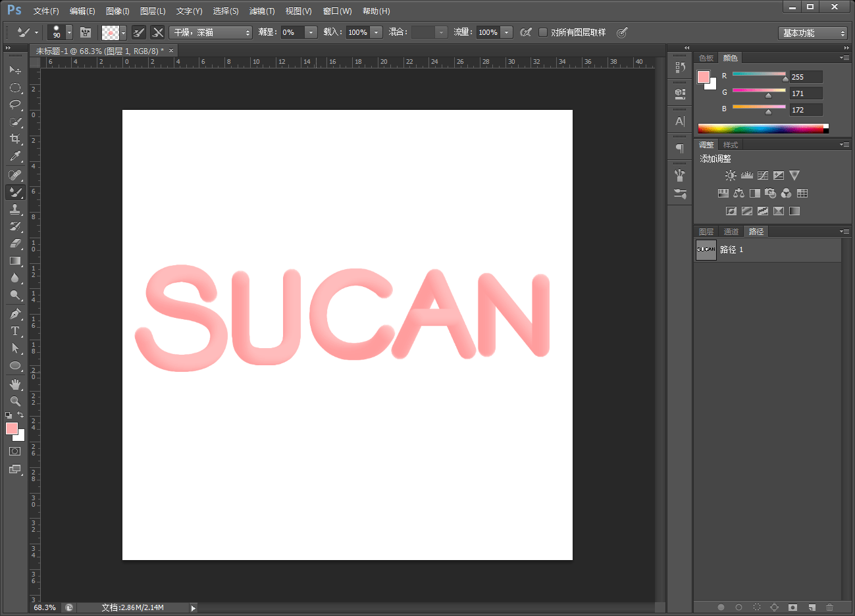Open the Color panel flyout menu
The image size is (855, 616).
point(844,58)
